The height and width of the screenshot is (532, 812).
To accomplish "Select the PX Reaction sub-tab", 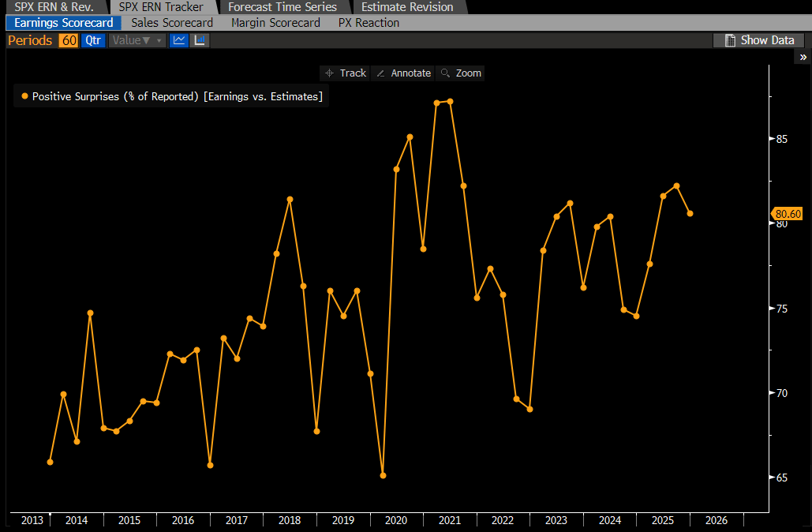I will tap(369, 23).
